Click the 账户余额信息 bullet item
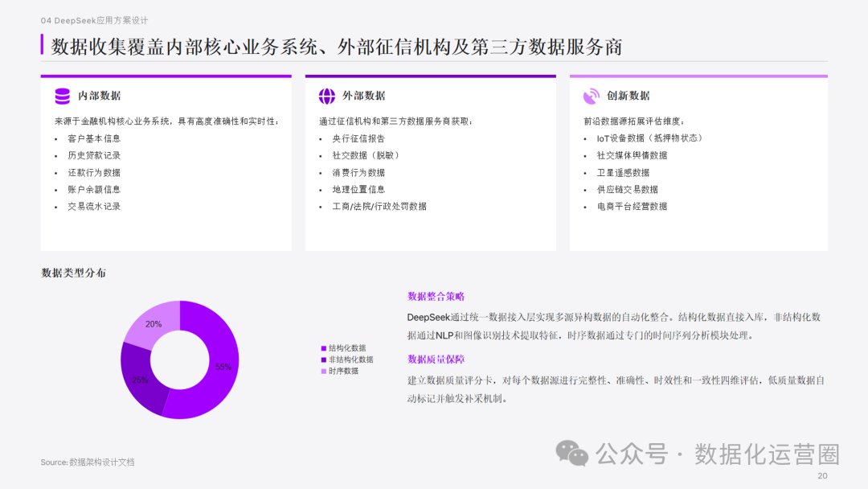The height and width of the screenshot is (489, 868). pos(94,189)
